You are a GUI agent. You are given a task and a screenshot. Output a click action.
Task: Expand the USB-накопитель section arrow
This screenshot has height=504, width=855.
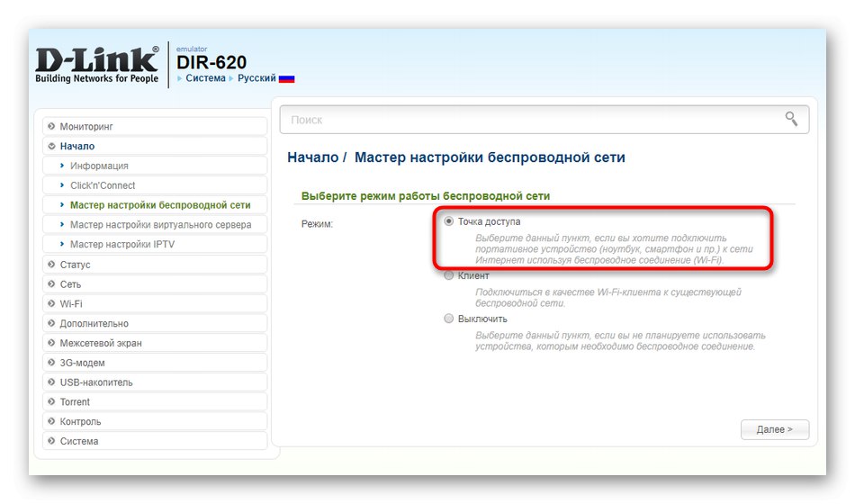(51, 382)
